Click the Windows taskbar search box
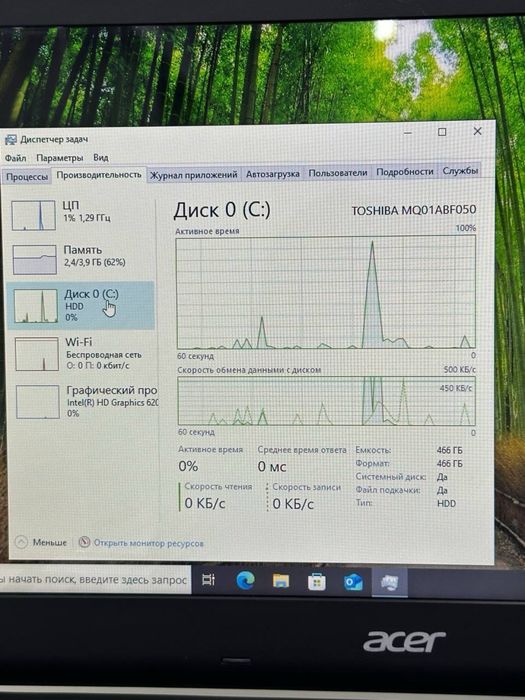525x700 pixels. point(95,579)
